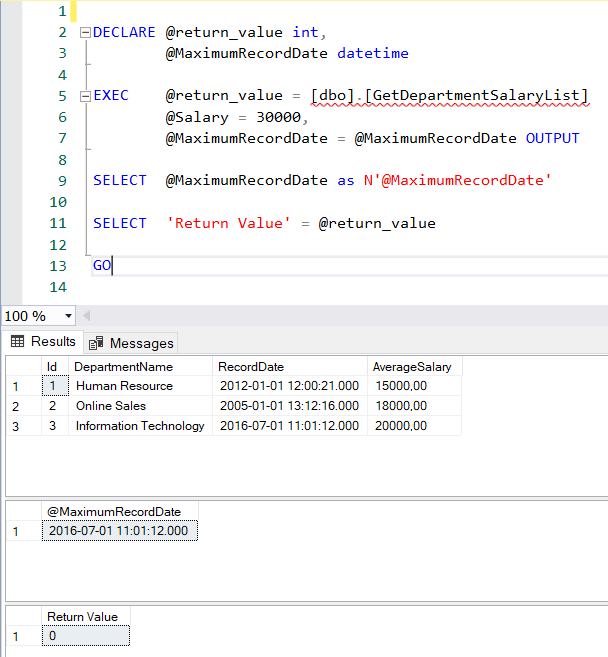Select row header 3 of the Information Technology row

[x=23, y=426]
